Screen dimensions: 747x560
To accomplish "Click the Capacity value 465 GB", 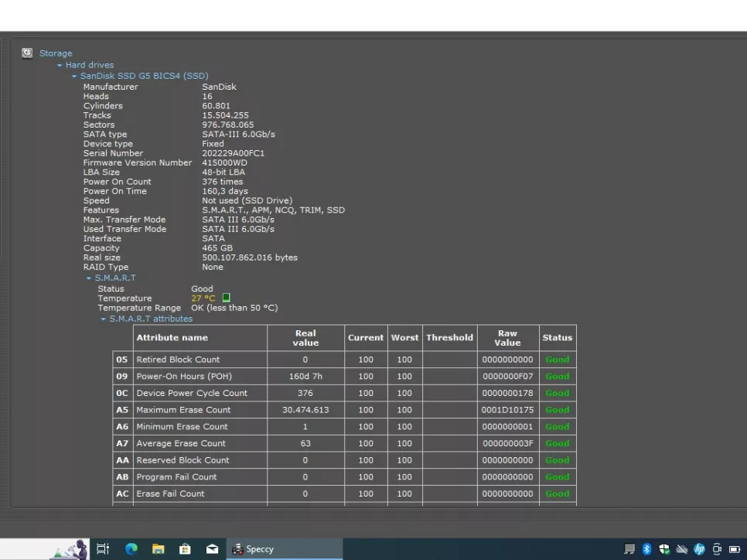I will click(x=217, y=248).
